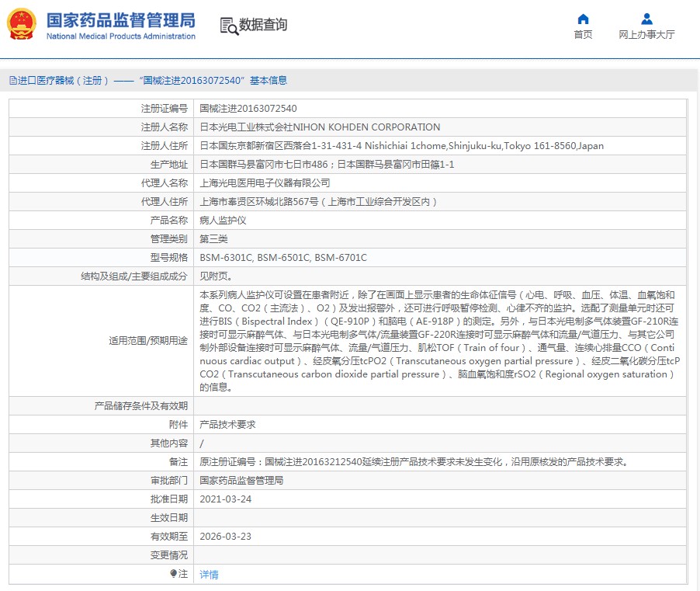Select the 管理类别 label
Screen dimensions: 700x591
(169, 239)
